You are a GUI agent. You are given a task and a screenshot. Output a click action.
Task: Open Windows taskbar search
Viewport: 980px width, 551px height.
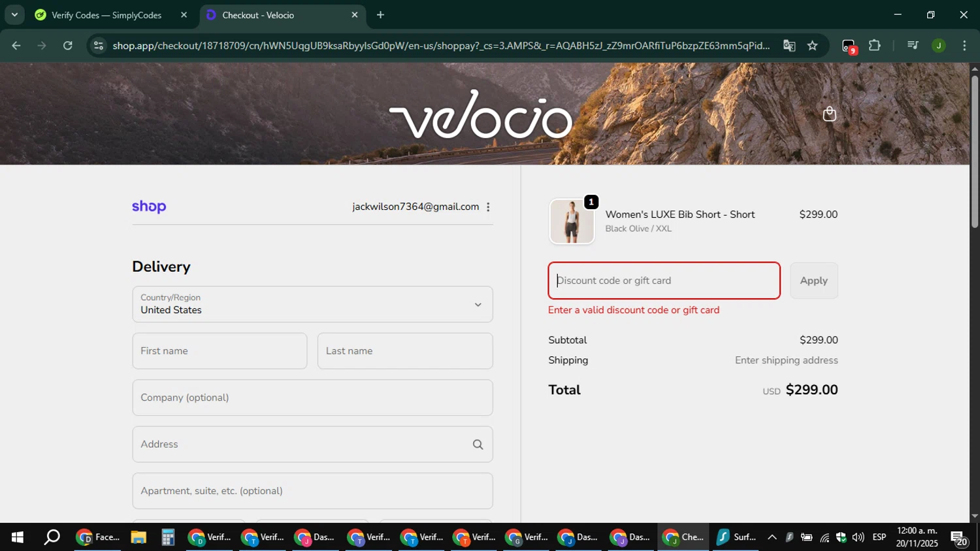(52, 537)
